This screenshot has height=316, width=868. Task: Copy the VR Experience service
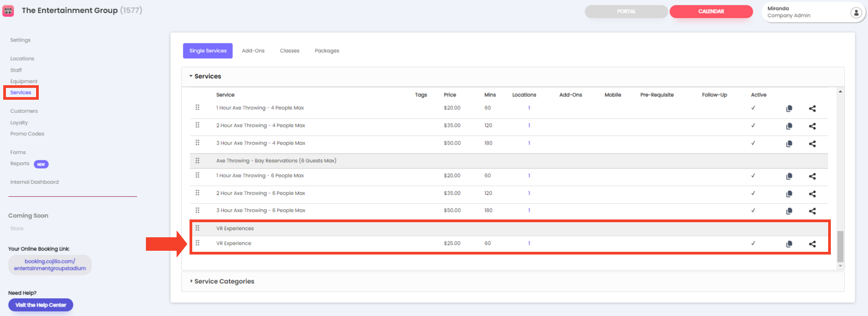coord(789,244)
